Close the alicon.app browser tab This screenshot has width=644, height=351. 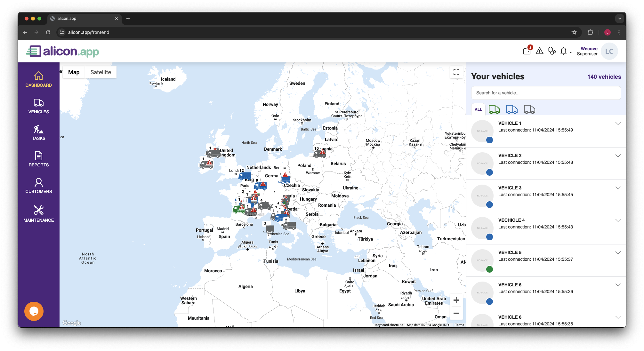tap(116, 19)
